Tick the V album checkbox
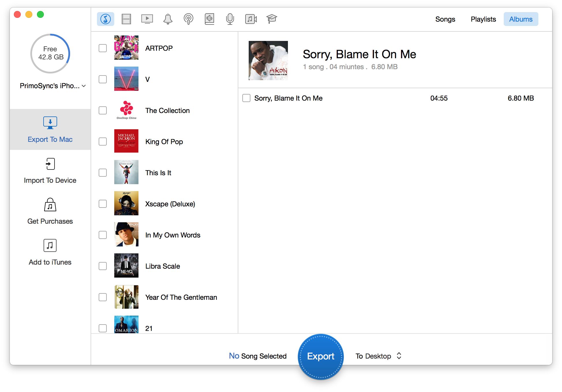The height and width of the screenshot is (392, 562). 103,79
